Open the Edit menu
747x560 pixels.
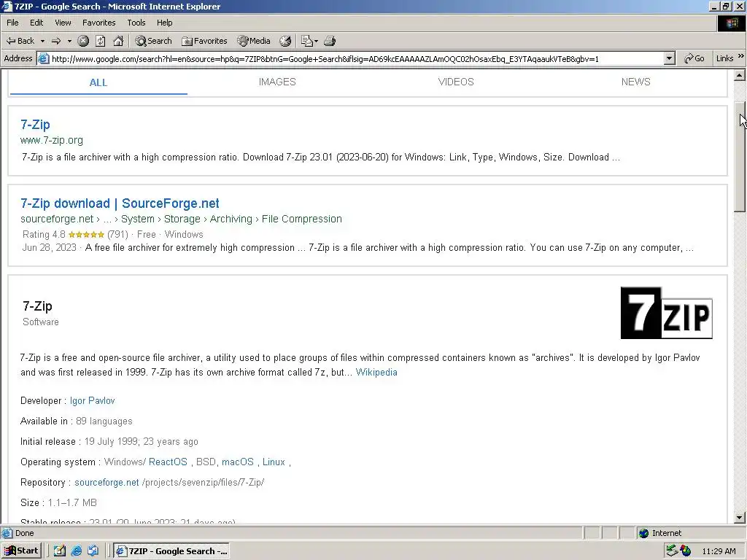(36, 23)
